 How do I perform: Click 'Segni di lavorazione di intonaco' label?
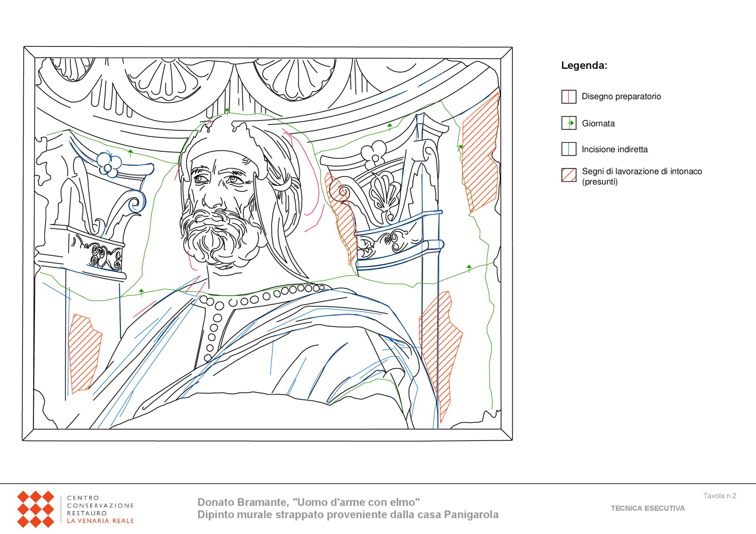click(642, 171)
